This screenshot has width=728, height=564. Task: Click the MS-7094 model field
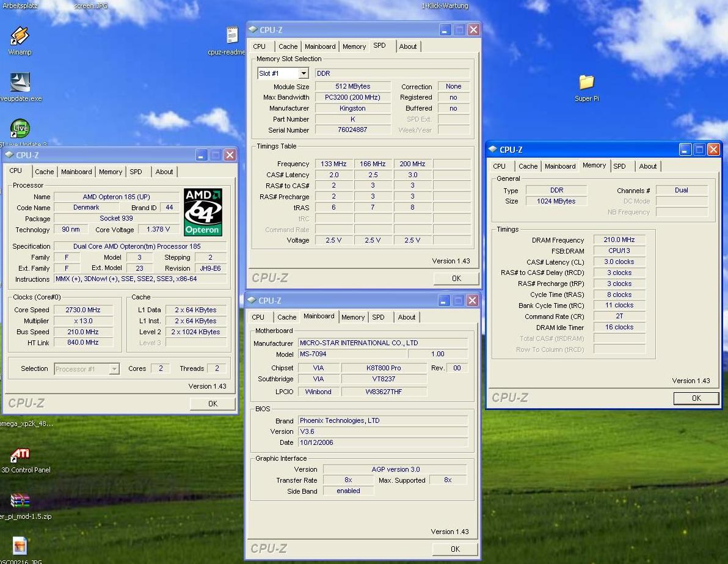pos(352,354)
